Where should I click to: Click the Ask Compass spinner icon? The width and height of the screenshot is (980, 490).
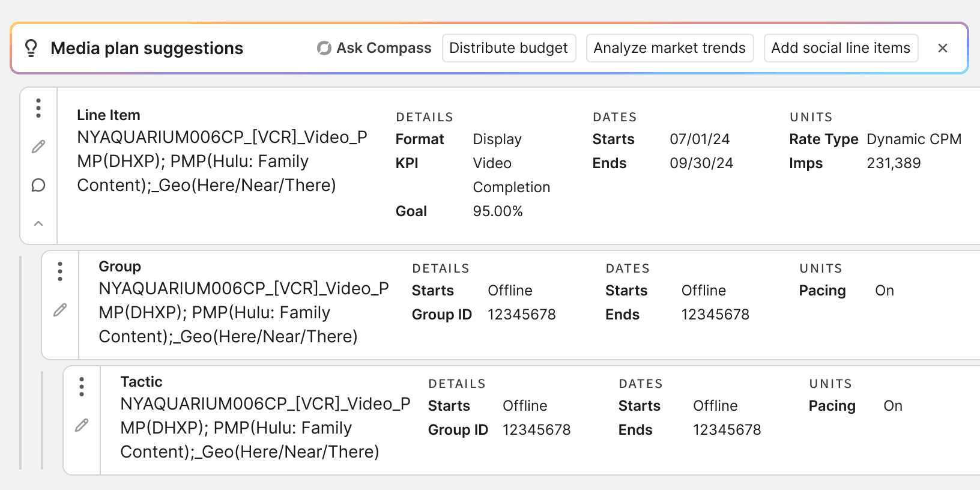pyautogui.click(x=324, y=48)
